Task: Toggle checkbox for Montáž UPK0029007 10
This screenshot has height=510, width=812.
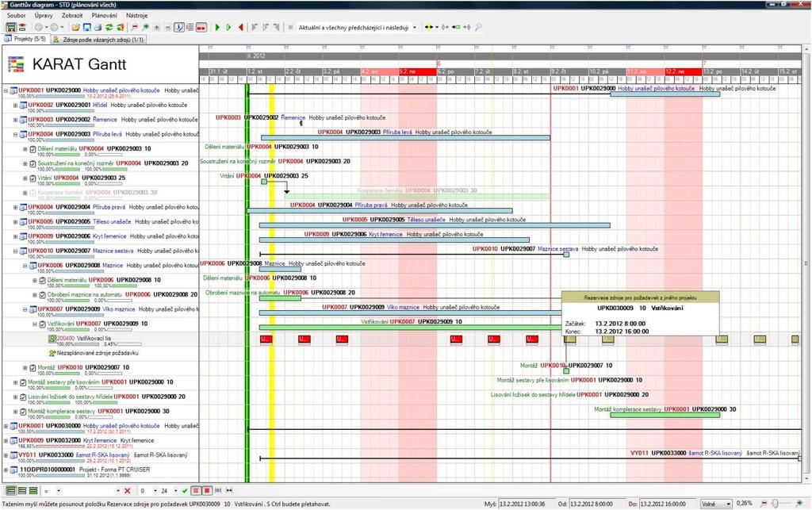Action: [33, 368]
